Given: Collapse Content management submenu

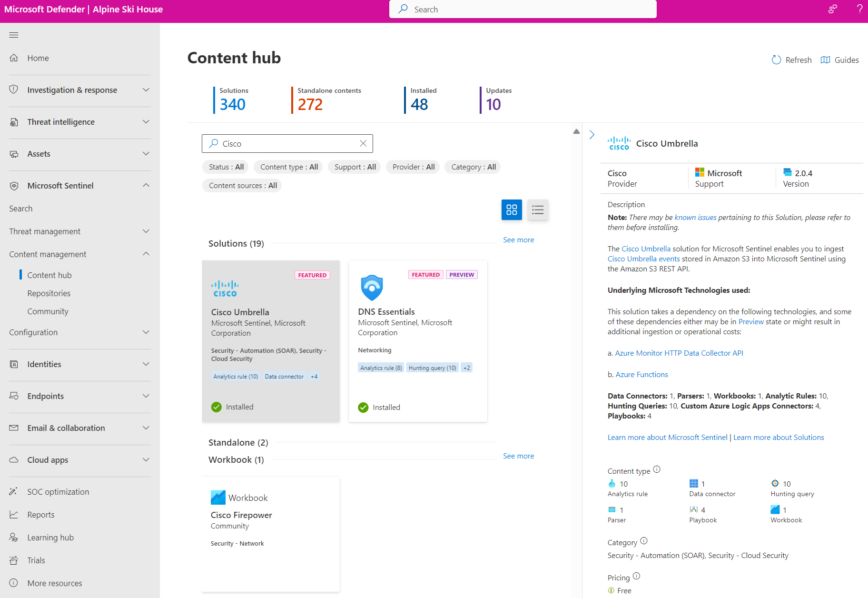Looking at the screenshot, I should pos(146,254).
